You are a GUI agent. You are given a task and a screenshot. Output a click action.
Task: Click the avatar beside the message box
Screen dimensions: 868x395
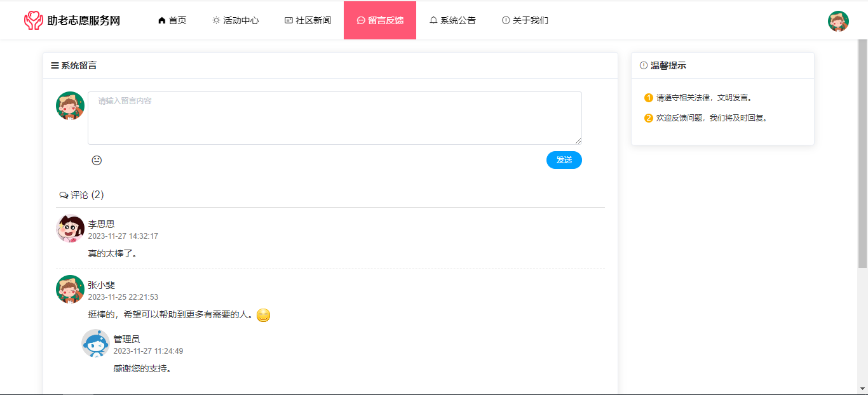pyautogui.click(x=71, y=106)
